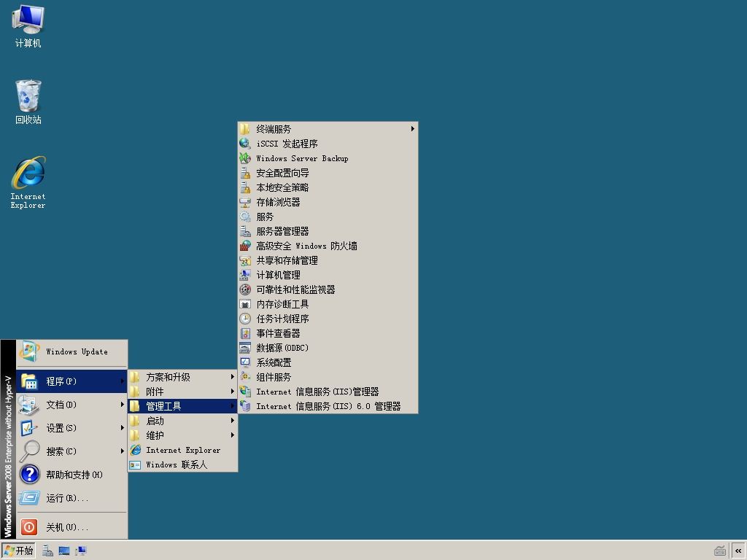Expand the 附件 submenu
The height and width of the screenshot is (560, 747).
[183, 392]
